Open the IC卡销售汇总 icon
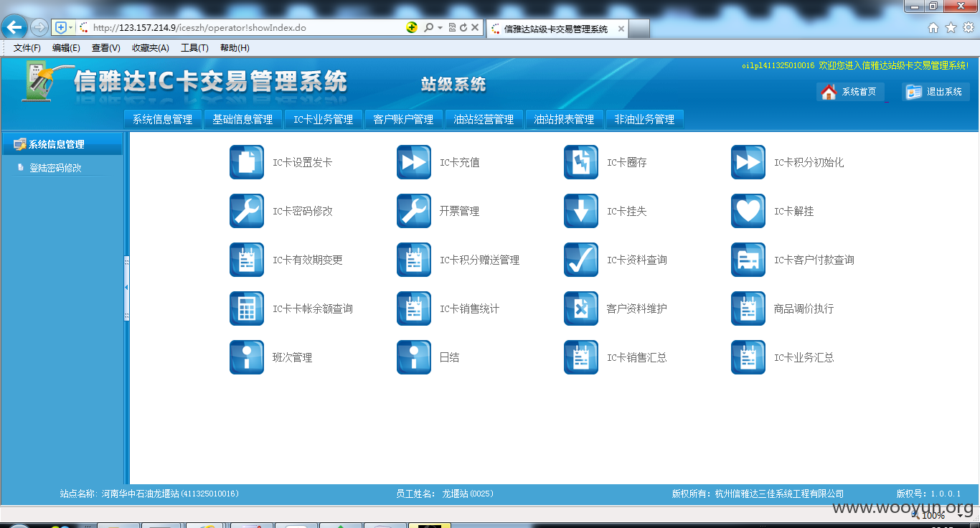980x528 pixels. (581, 357)
